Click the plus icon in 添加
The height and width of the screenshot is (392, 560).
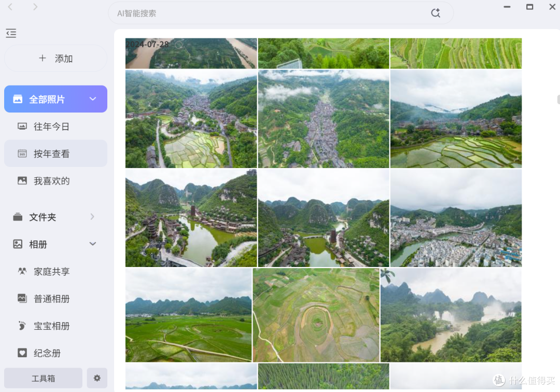43,58
